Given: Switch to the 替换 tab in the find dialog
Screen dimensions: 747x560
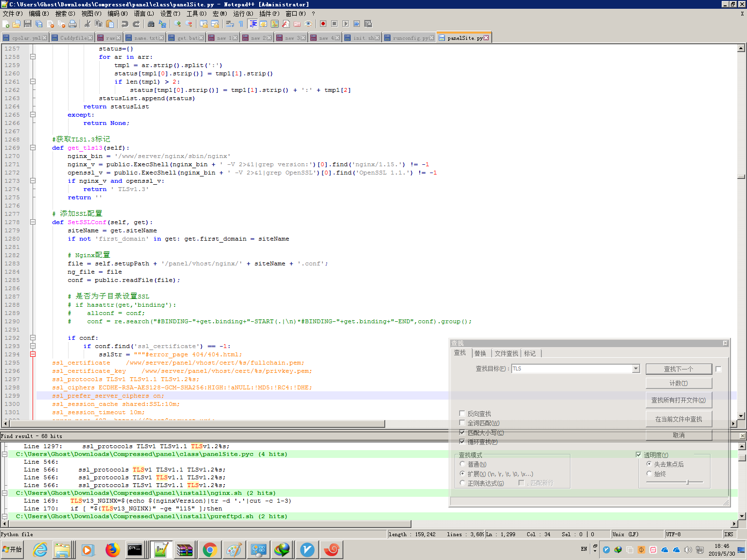Looking at the screenshot, I should pyautogui.click(x=480, y=353).
